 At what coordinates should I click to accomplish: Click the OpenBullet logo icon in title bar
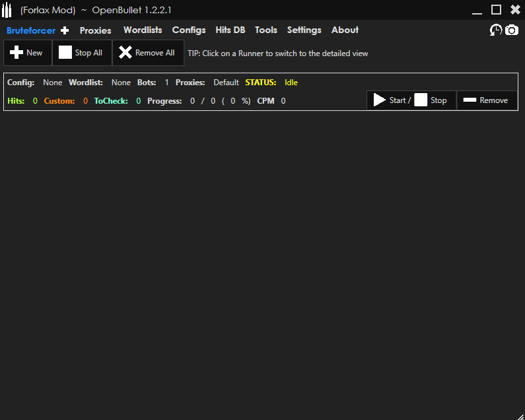(x=7, y=10)
